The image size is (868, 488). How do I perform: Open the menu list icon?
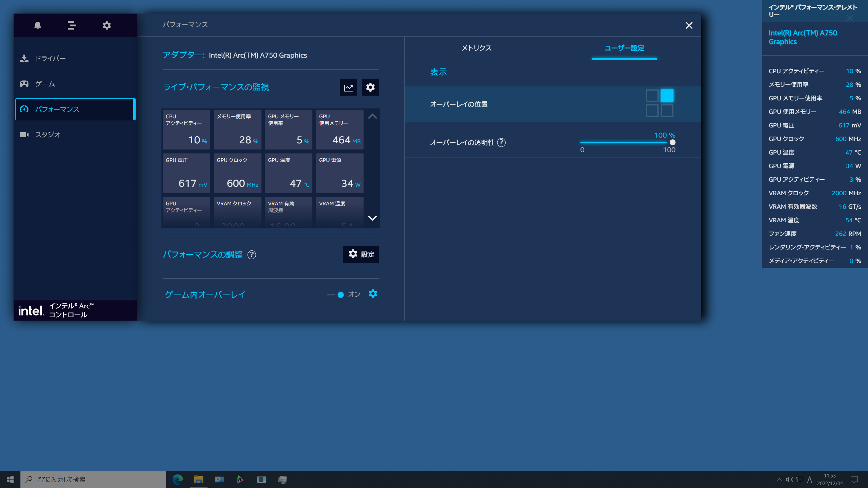pyautogui.click(x=72, y=25)
